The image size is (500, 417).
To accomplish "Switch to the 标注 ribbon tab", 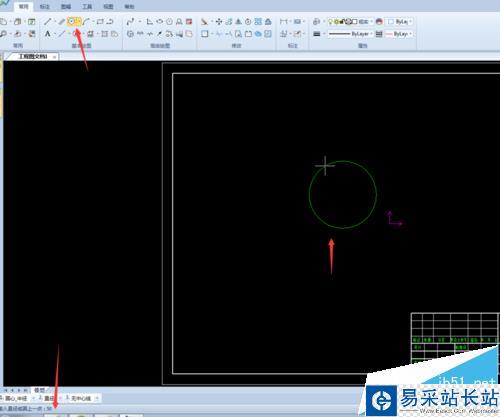I will (45, 6).
